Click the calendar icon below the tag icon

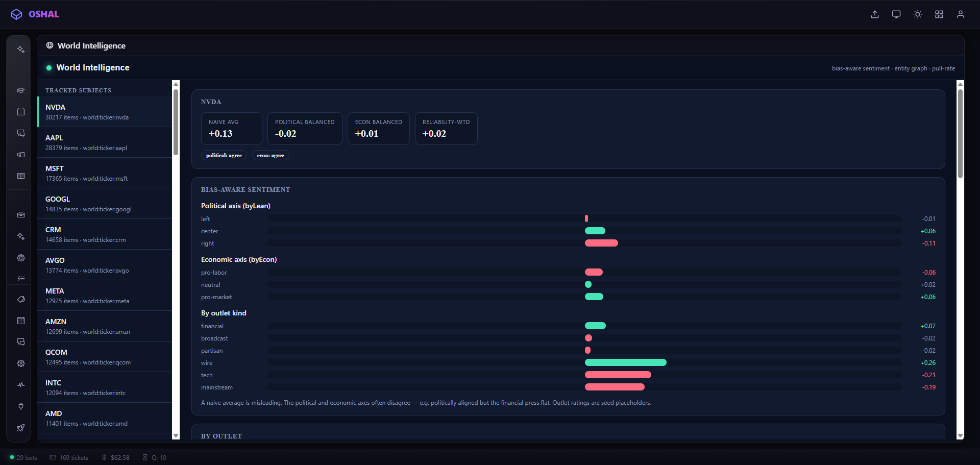[21, 321]
